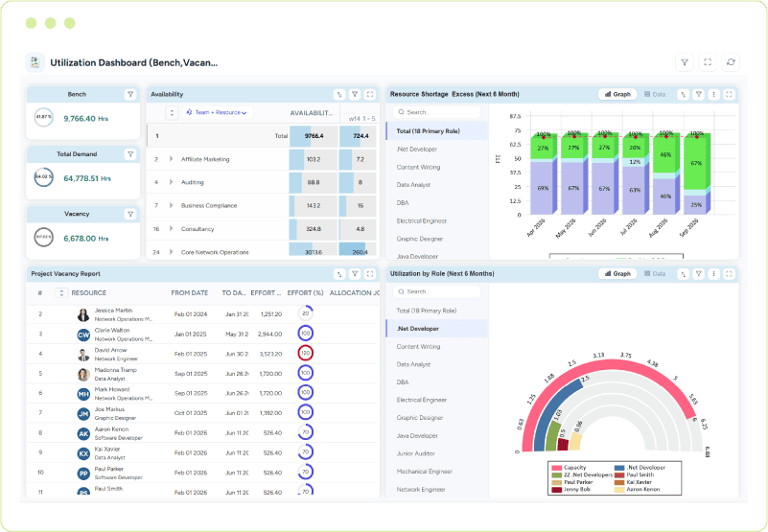Image resolution: width=768 pixels, height=532 pixels.
Task: Click the Resource Shortage search field
Action: tap(436, 112)
